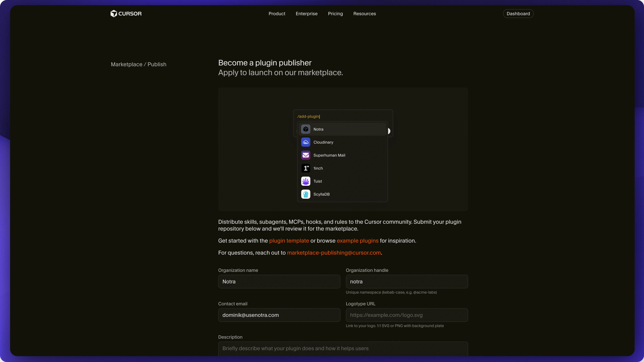Screen dimensions: 644x362
Task: Choose Tuist label in plugin list
Action: coord(317,181)
